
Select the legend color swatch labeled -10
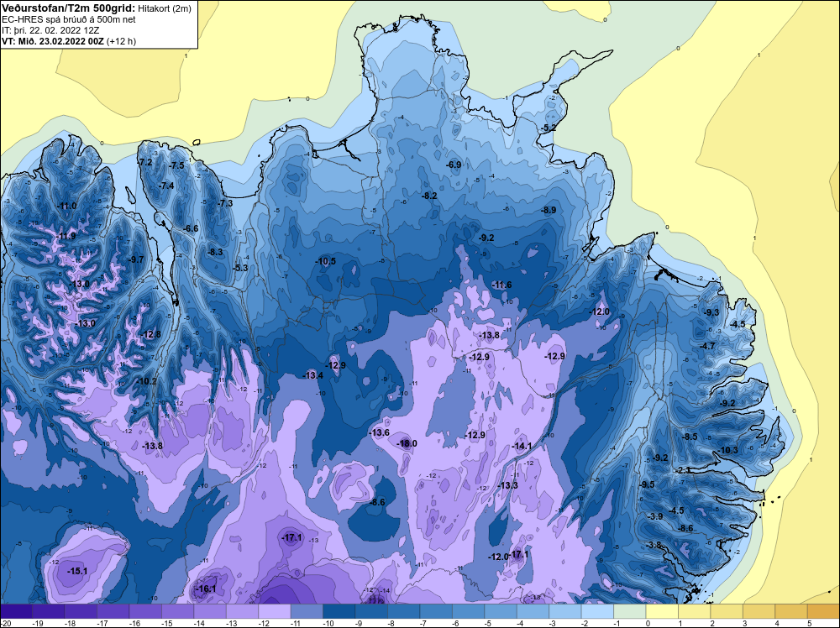tap(339, 611)
